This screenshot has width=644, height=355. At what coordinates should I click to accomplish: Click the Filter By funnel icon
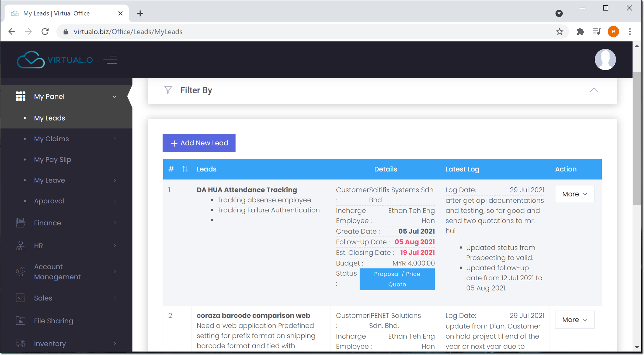tap(168, 90)
